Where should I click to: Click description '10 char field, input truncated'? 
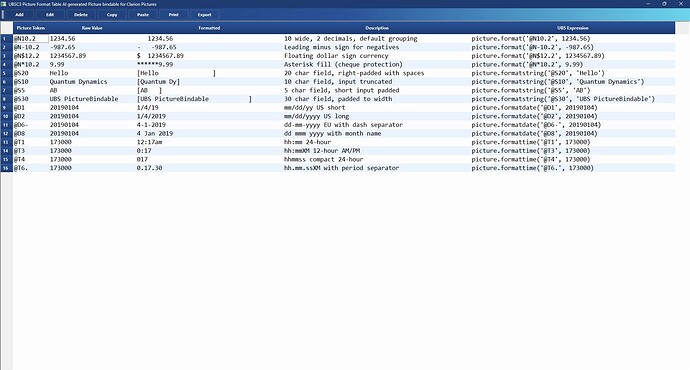pyautogui.click(x=338, y=81)
